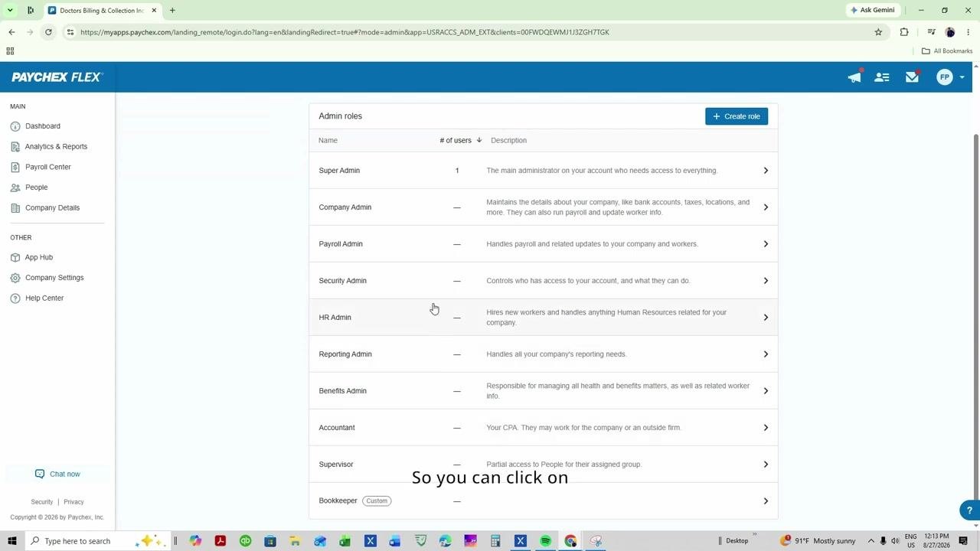Expand the Super Admin role chevron

point(766,171)
